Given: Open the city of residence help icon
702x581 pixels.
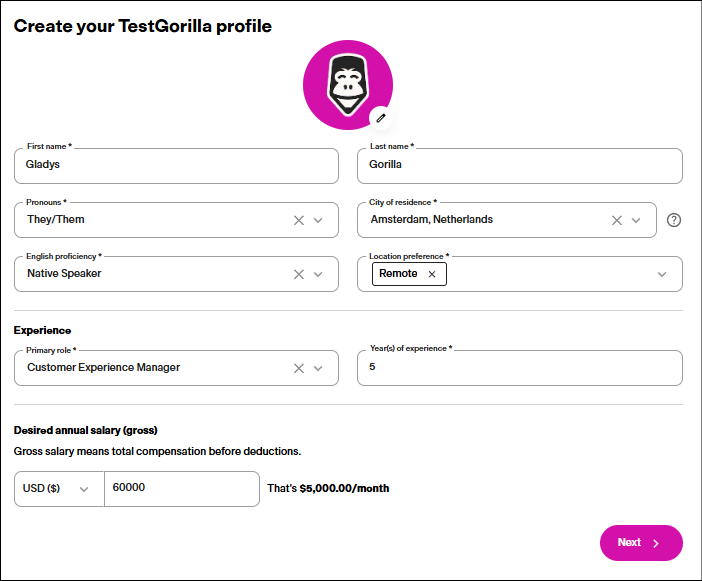Looking at the screenshot, I should pos(674,220).
